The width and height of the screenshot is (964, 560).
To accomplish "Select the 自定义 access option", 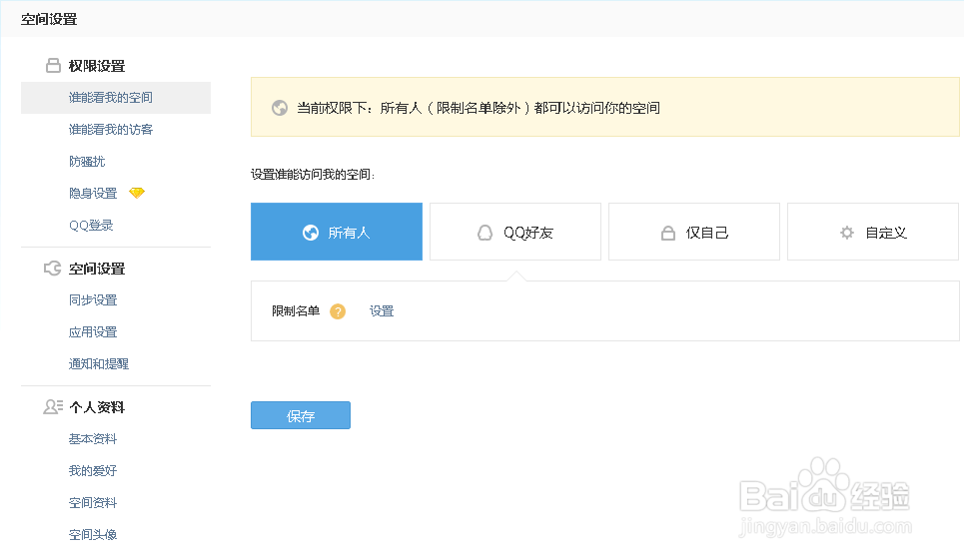I will click(x=873, y=232).
